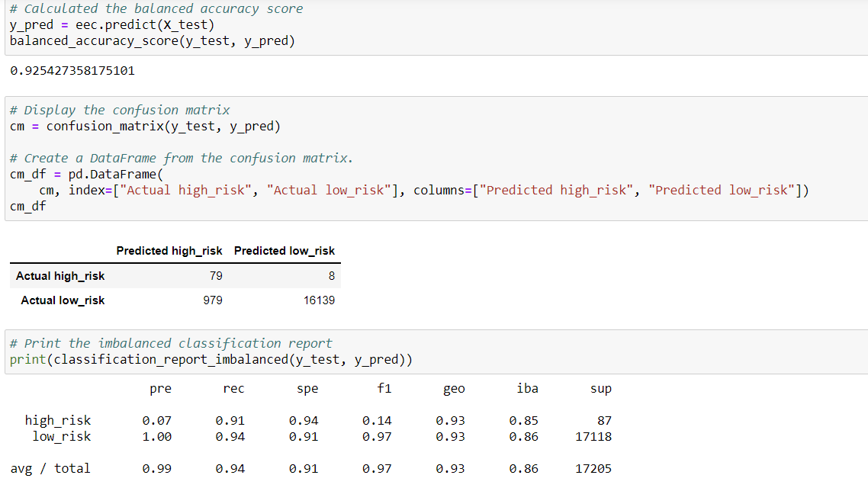Click the standalone cm_df line ending the cell

coord(28,207)
